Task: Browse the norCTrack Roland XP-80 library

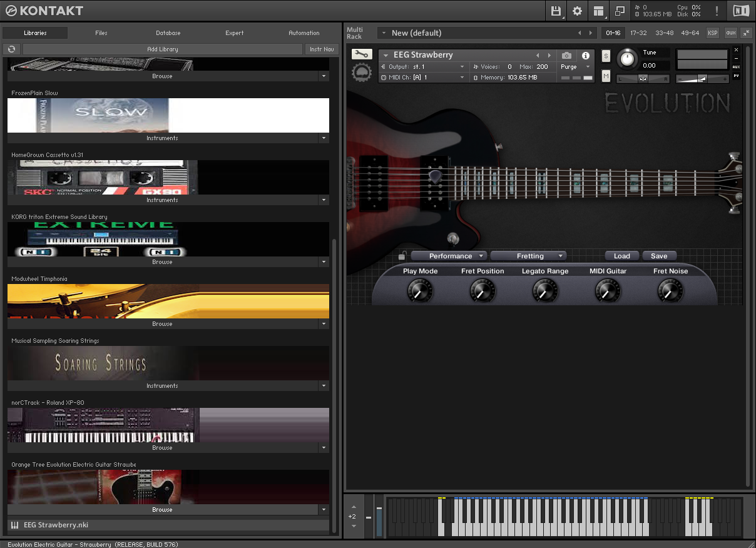Action: [162, 448]
